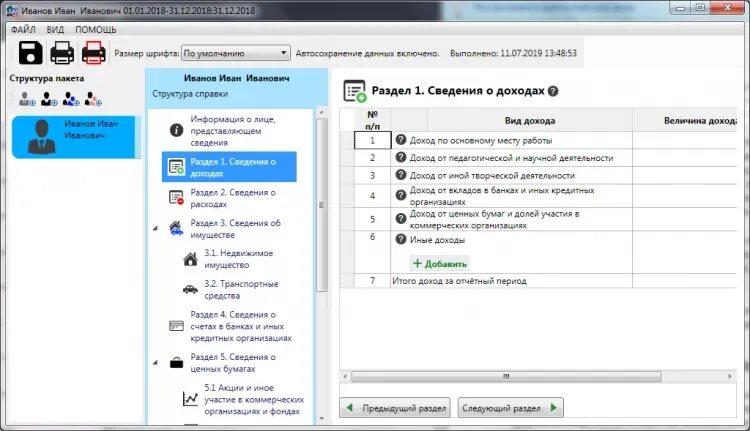Viewport: 750px width, 431px height.
Task: Print using the black printer icon
Action: pos(62,53)
